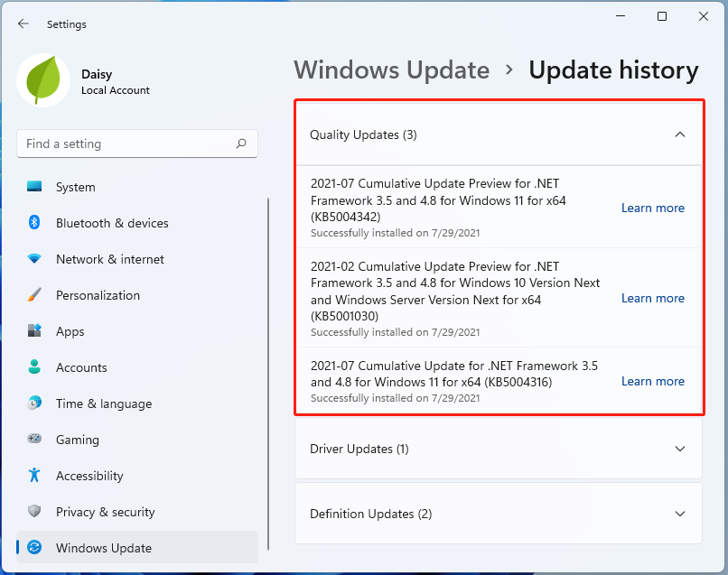Click breadcrumb chevron separator
728x575 pixels.
(x=509, y=70)
